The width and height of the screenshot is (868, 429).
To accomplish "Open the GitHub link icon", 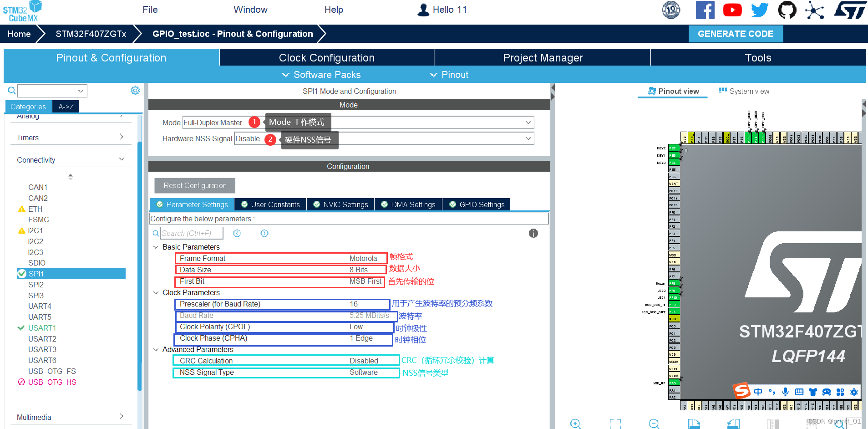I will pyautogui.click(x=787, y=10).
